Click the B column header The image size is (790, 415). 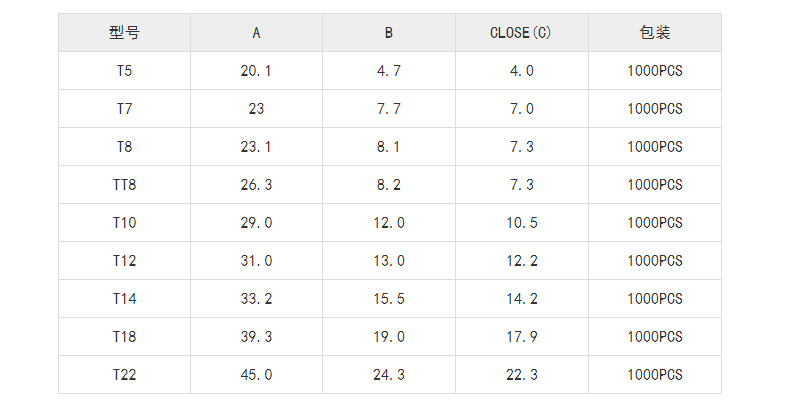389,32
